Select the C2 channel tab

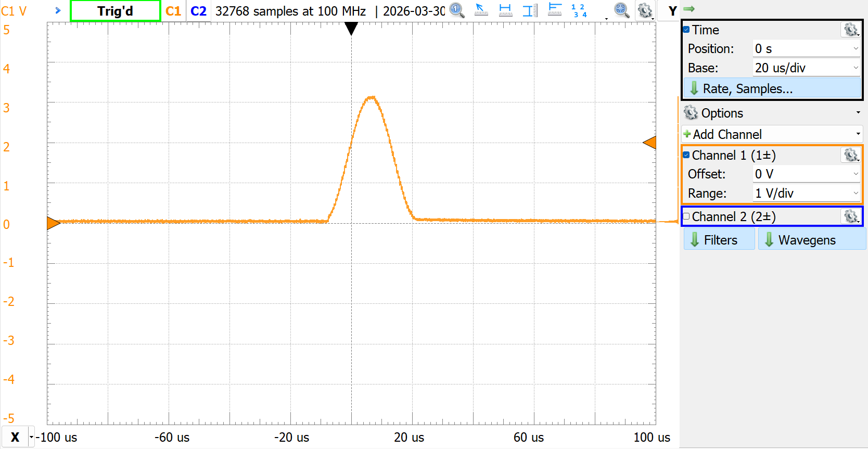(x=198, y=11)
